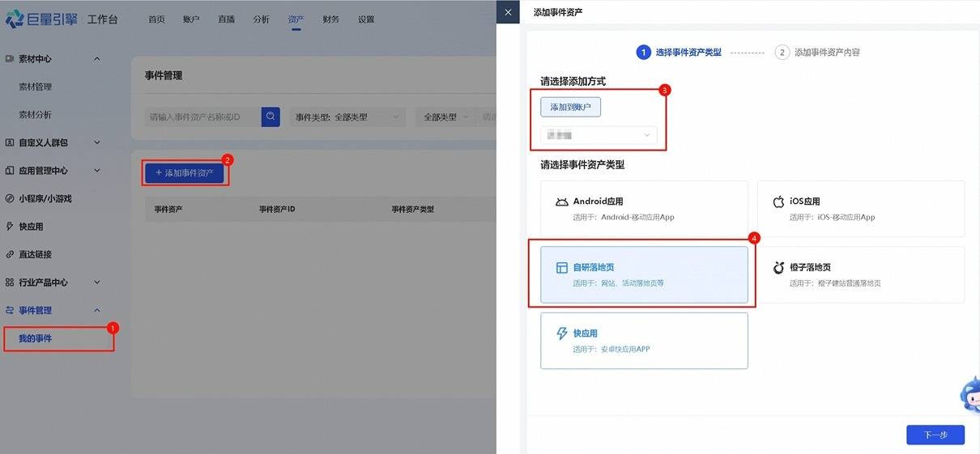The image size is (980, 454).
Task: Click the 事件管理 sidebar icon
Action: click(x=10, y=310)
